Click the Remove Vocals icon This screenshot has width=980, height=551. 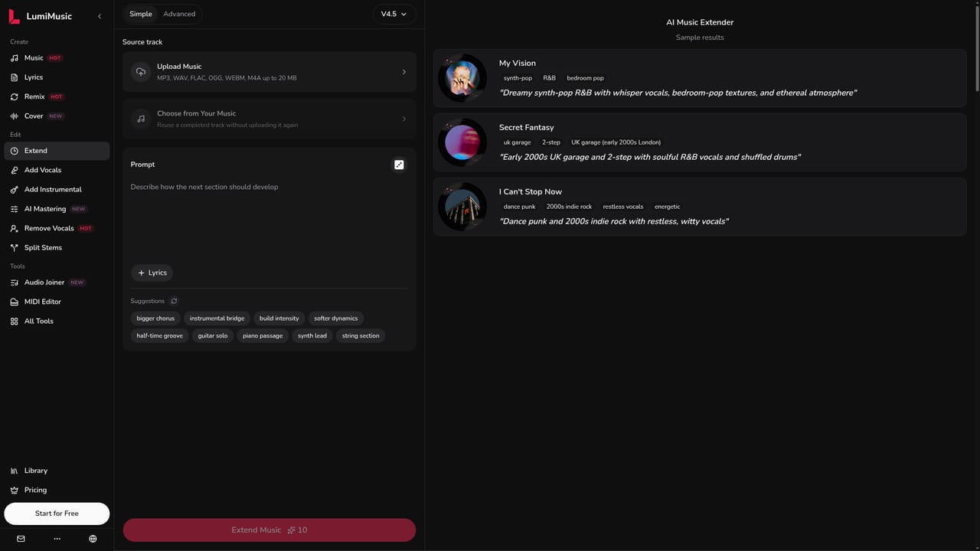15,228
